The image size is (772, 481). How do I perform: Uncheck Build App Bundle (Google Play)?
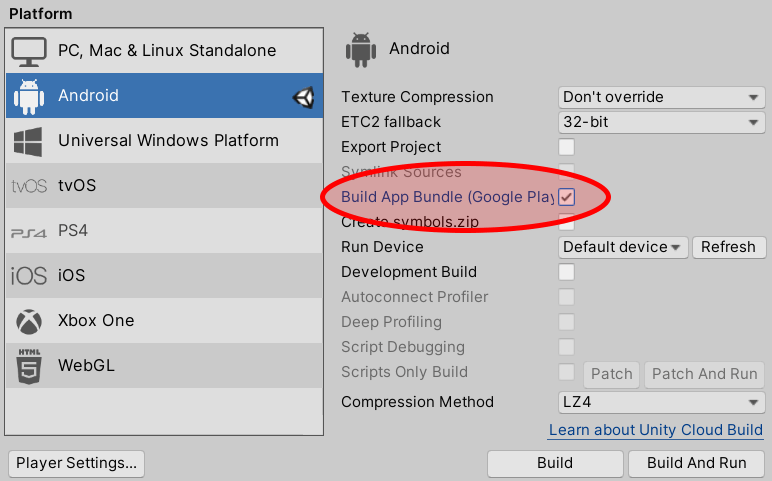click(566, 197)
